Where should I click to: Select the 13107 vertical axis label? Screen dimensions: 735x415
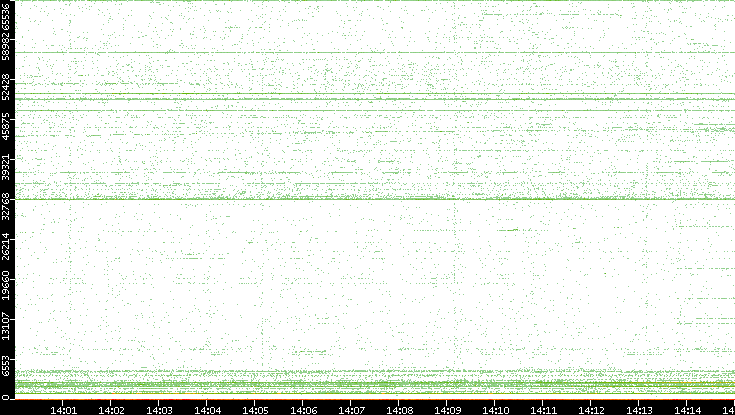(x=6, y=325)
